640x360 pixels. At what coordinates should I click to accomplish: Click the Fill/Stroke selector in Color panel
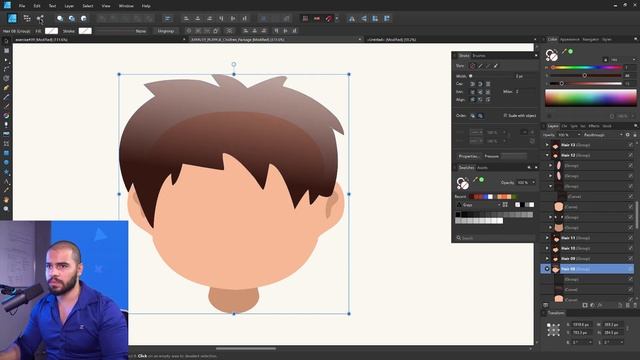(x=552, y=55)
